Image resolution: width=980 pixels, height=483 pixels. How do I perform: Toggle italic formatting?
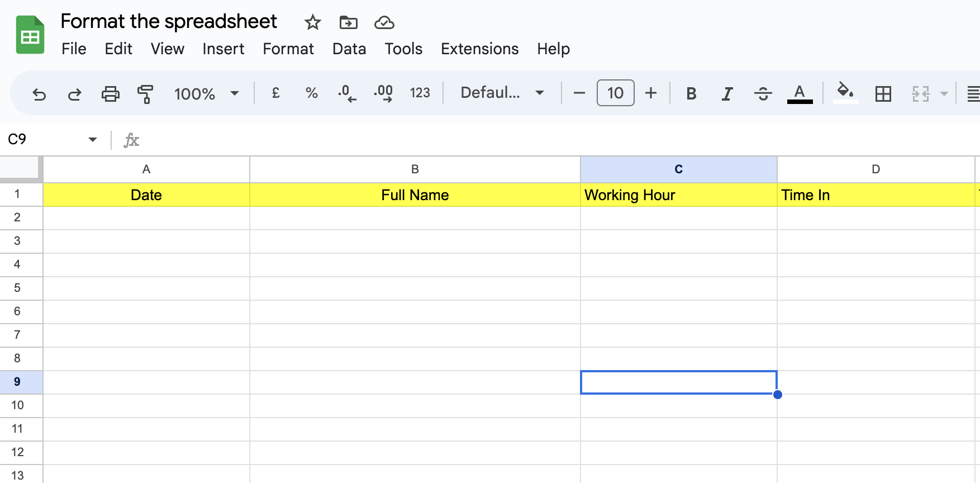(727, 93)
